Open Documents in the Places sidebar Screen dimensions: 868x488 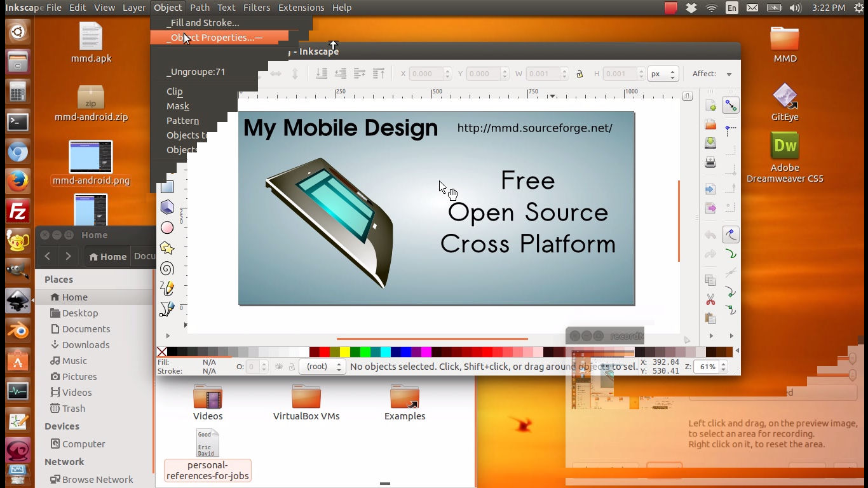[x=86, y=329]
